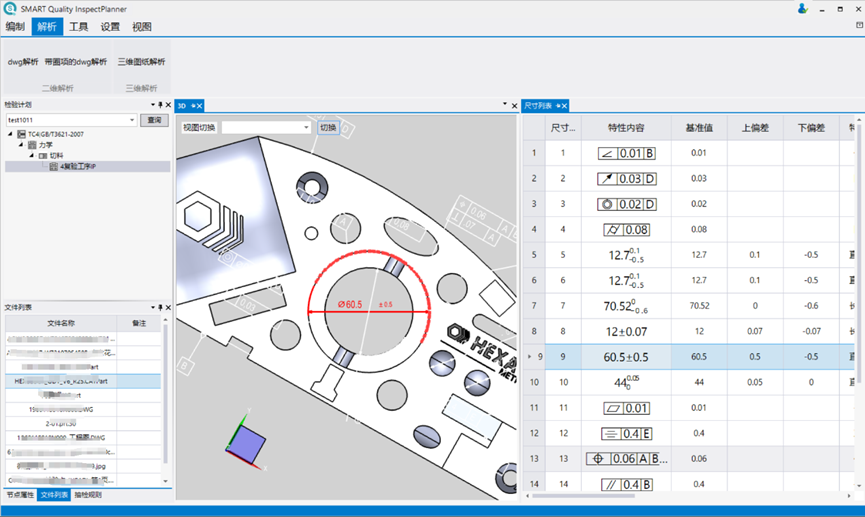This screenshot has width=865, height=517.
Task: Open the 视图切换 combo box
Action: pos(266,127)
